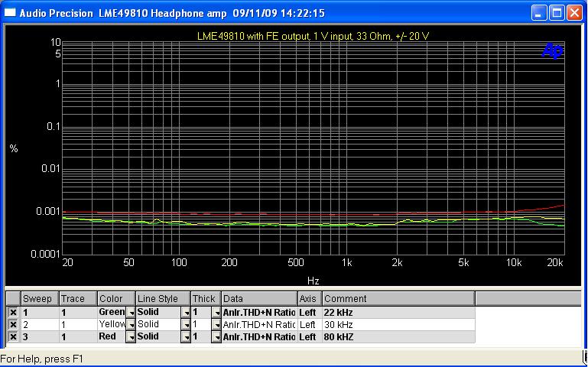Click the Axis column header
The image size is (588, 367).
point(310,299)
